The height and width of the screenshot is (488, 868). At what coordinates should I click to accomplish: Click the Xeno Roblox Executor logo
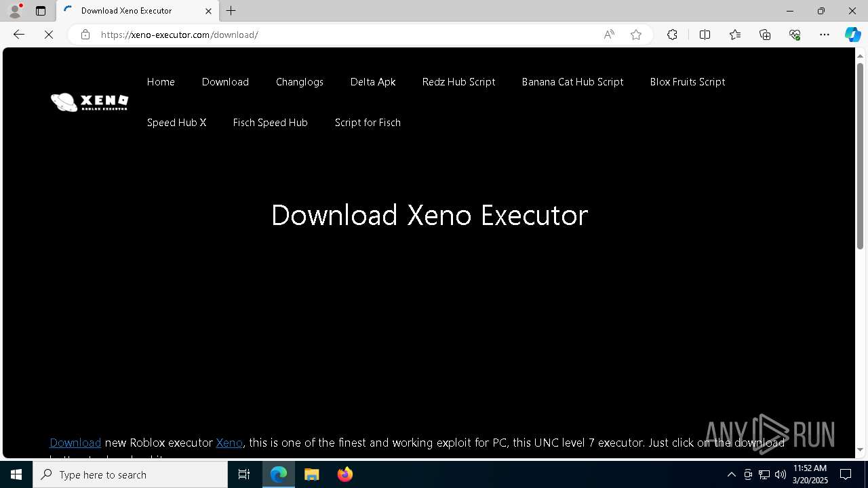90,102
